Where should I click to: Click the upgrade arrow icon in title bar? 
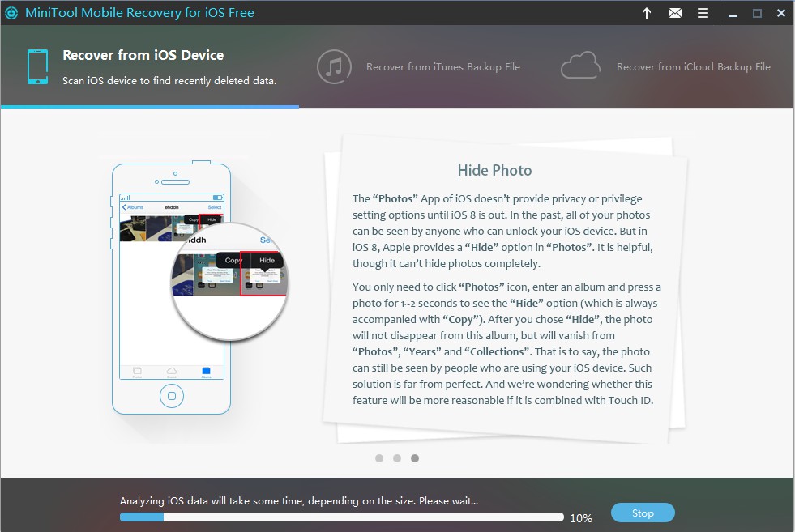(x=647, y=13)
